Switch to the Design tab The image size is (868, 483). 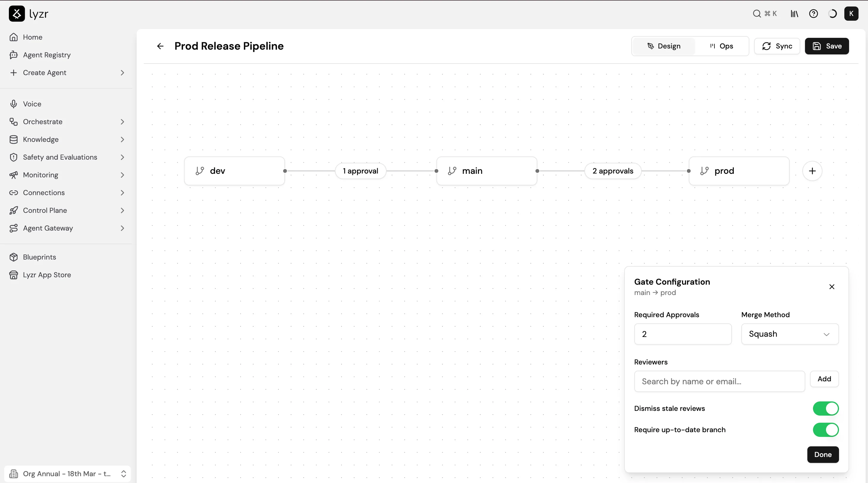(664, 46)
